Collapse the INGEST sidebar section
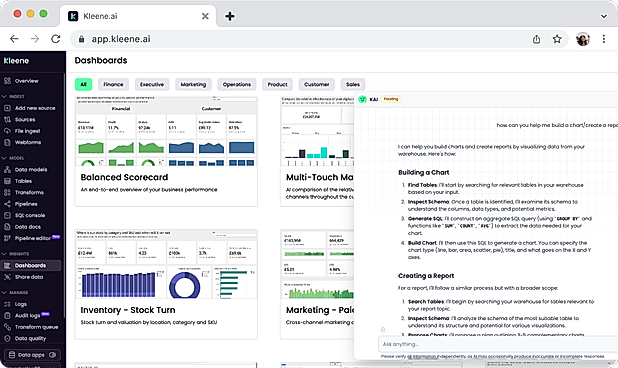Viewport: 618px width, 368px height. pyautogui.click(x=4, y=96)
